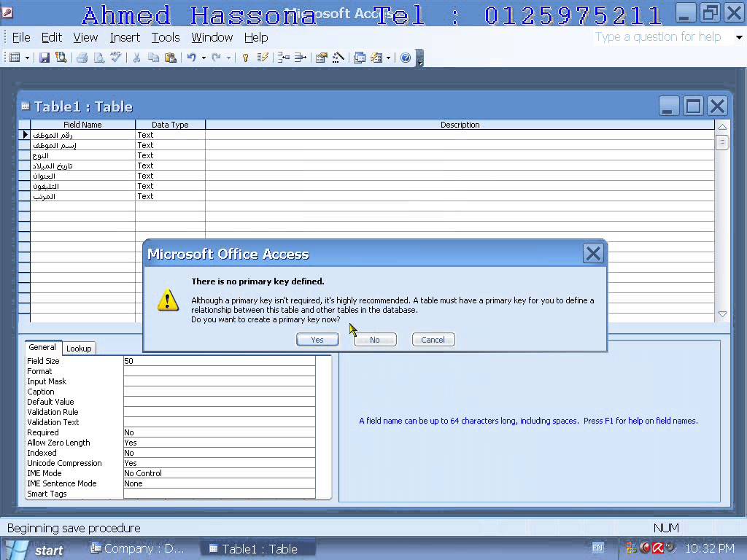Click table scrollbar down arrow

coord(722,314)
